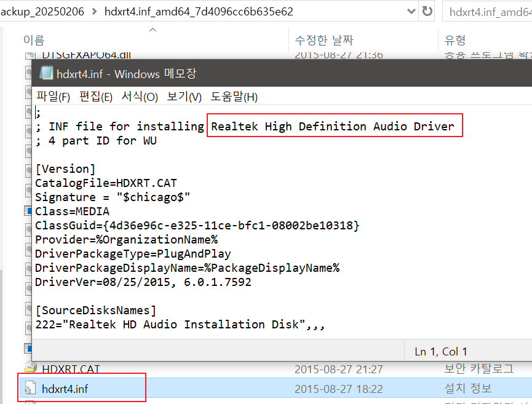The width and height of the screenshot is (532, 404).
Task: Click breadcrumb ackup_20250206 folder
Action: pyautogui.click(x=42, y=12)
